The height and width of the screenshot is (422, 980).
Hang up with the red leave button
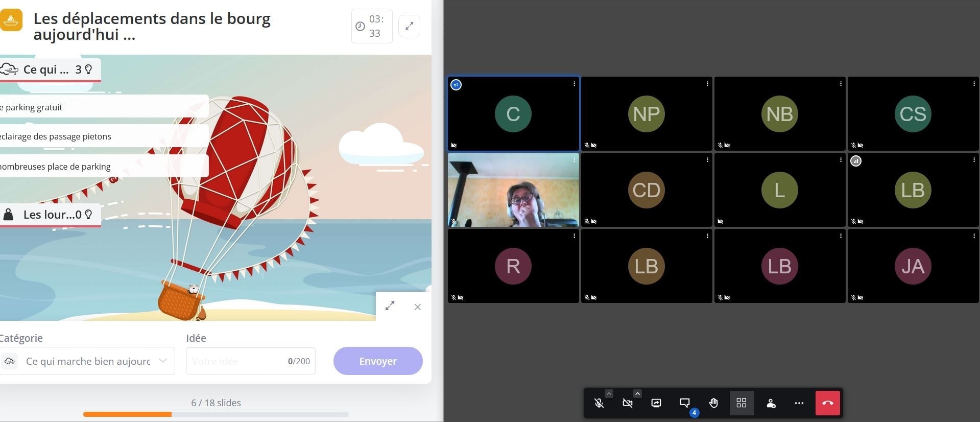tap(828, 403)
